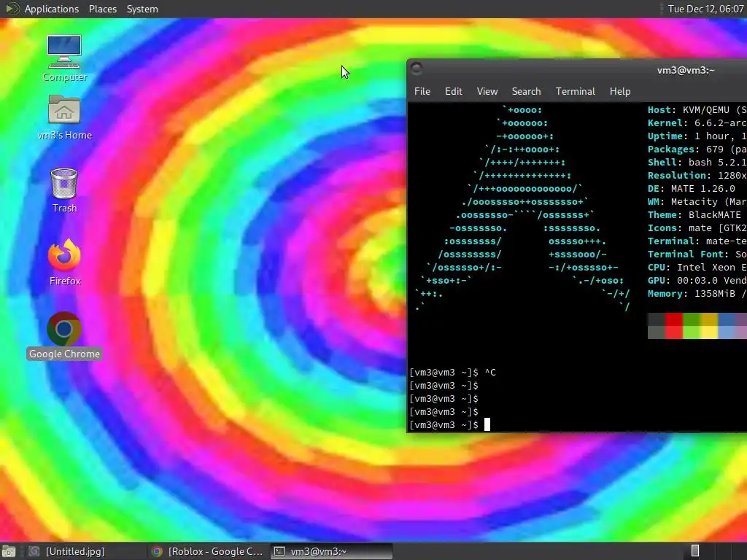Viewport: 747px width, 560px height.
Task: Open terminal Search menu
Action: (526, 91)
